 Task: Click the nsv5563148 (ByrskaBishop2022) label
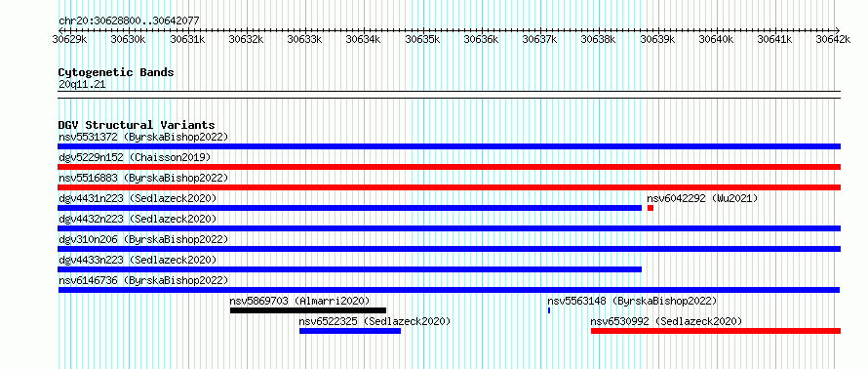(x=632, y=301)
